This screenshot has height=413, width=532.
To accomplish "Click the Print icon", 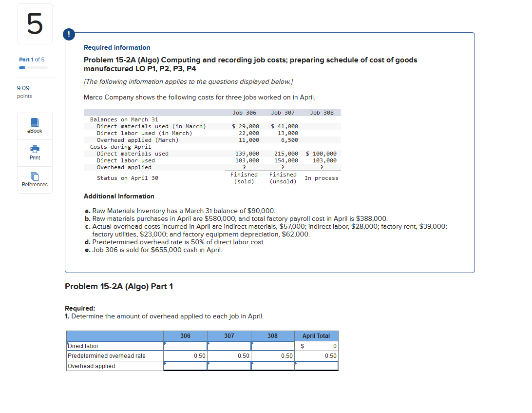I will click(34, 150).
